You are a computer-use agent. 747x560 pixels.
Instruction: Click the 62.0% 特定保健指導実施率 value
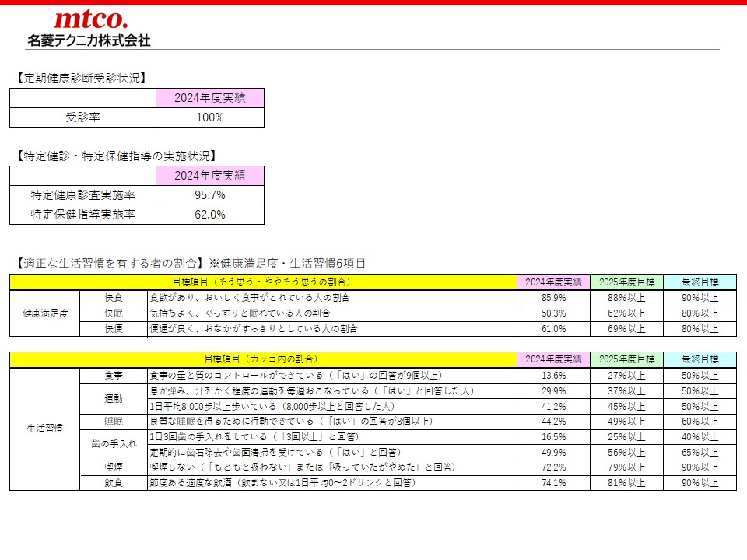pyautogui.click(x=209, y=215)
